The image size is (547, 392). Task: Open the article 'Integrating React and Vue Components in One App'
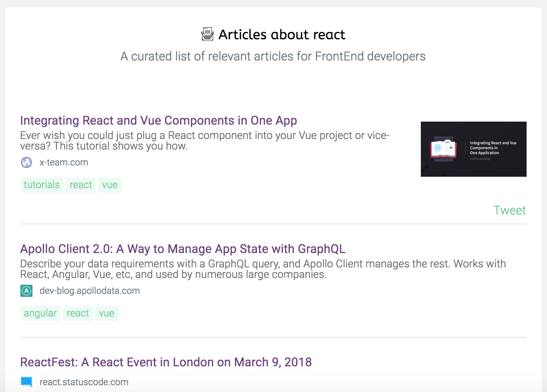pyautogui.click(x=159, y=120)
